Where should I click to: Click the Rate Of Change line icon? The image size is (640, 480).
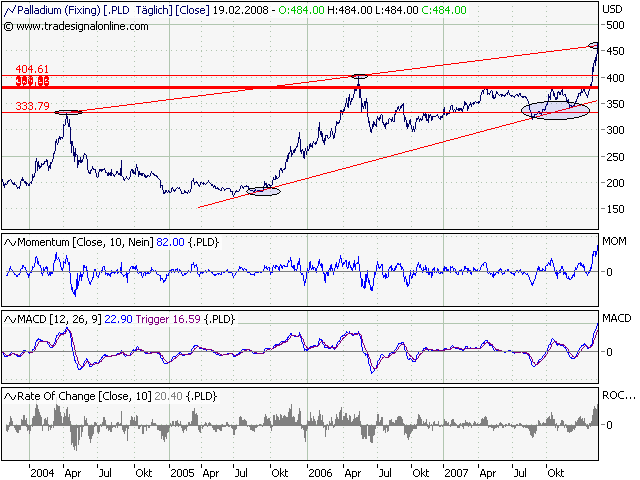(10, 397)
